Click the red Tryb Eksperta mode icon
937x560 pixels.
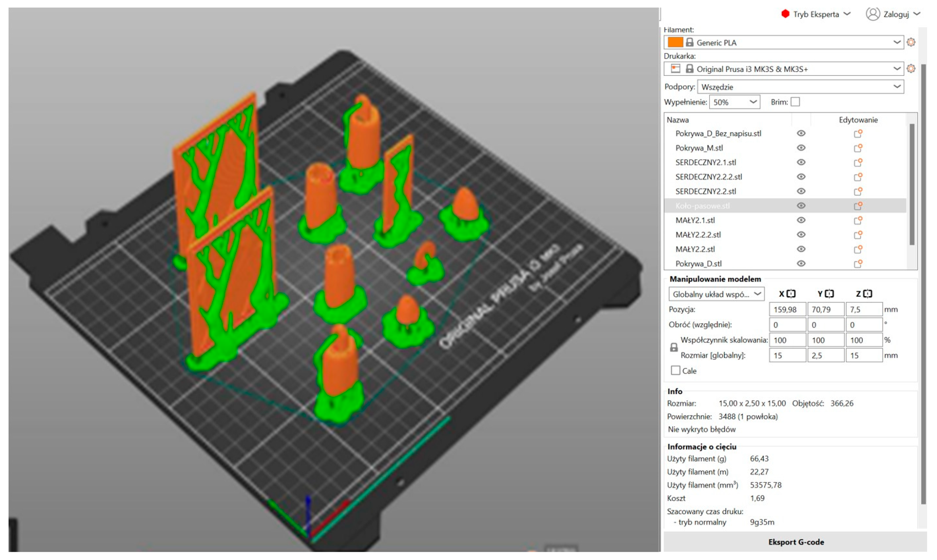pos(785,14)
